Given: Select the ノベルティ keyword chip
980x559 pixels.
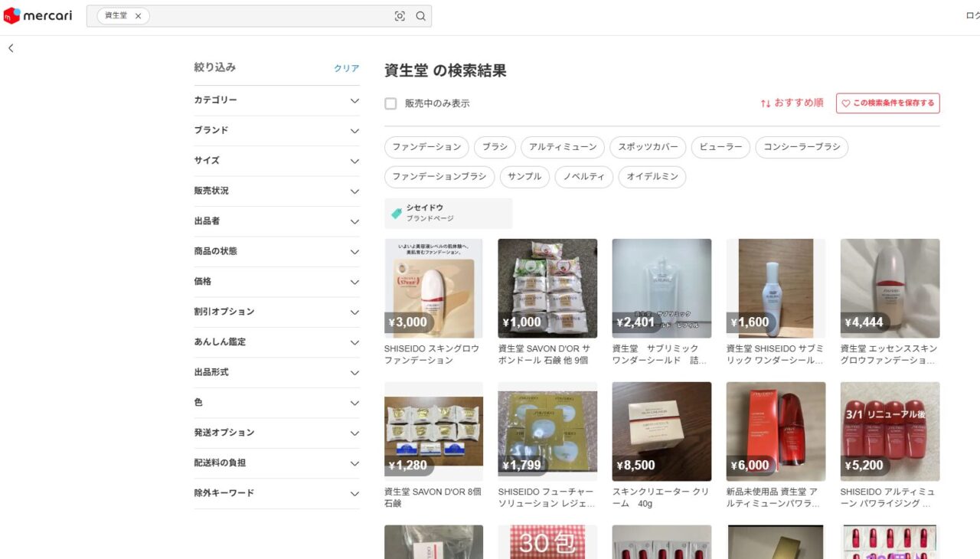Looking at the screenshot, I should coord(584,177).
